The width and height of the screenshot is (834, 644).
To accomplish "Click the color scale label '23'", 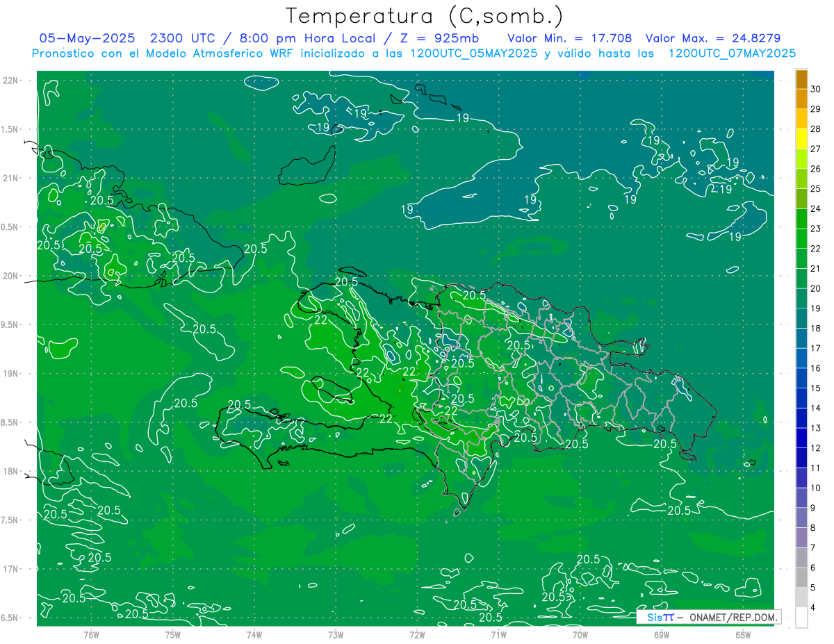I will pos(816,229).
